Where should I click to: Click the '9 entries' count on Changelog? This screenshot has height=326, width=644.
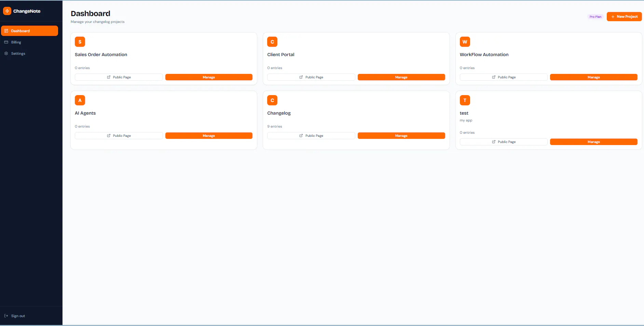pos(275,127)
